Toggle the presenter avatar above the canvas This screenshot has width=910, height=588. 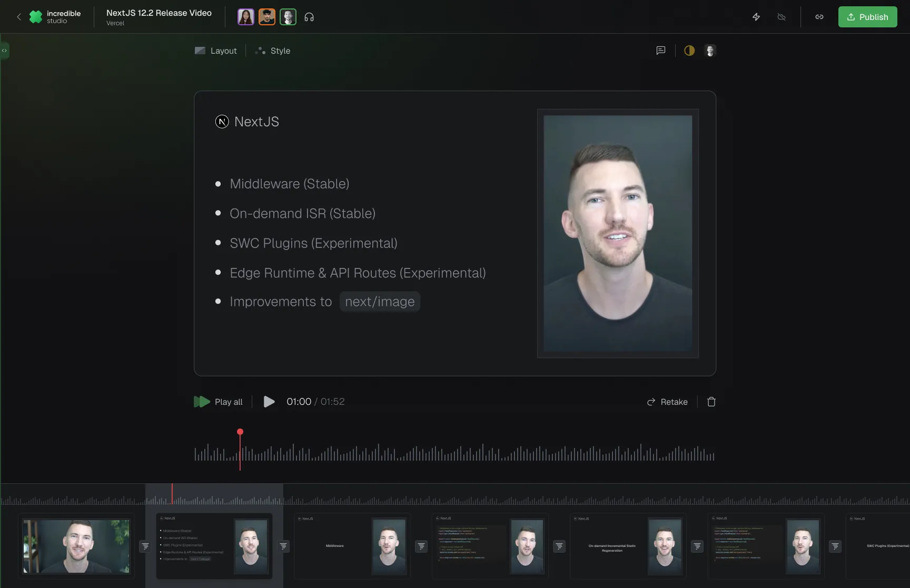pyautogui.click(x=710, y=51)
